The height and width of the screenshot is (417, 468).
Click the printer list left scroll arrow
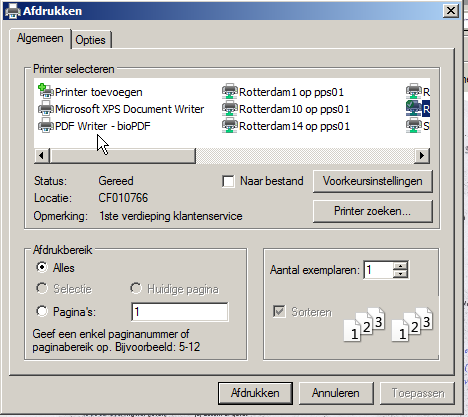[42, 156]
